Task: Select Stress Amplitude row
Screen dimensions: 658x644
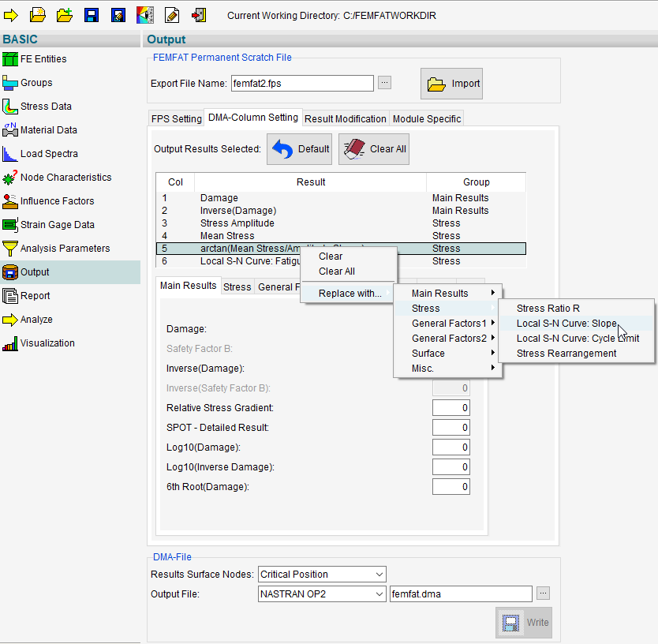Action: pyautogui.click(x=341, y=223)
